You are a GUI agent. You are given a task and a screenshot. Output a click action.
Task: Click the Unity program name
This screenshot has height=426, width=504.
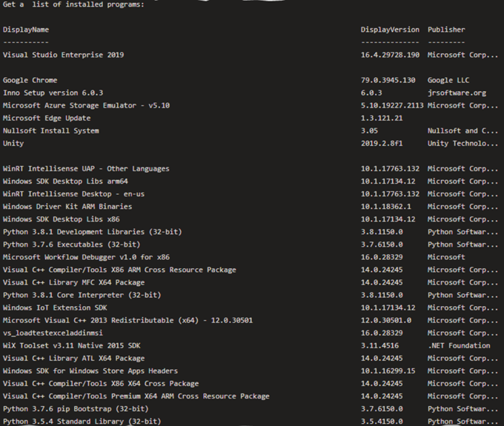click(13, 143)
